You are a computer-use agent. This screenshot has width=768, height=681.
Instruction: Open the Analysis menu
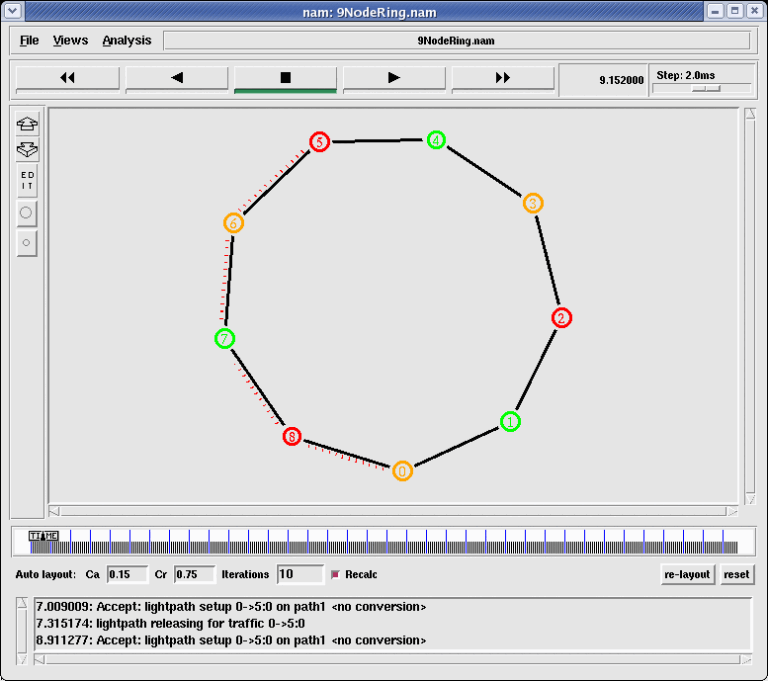coord(127,41)
